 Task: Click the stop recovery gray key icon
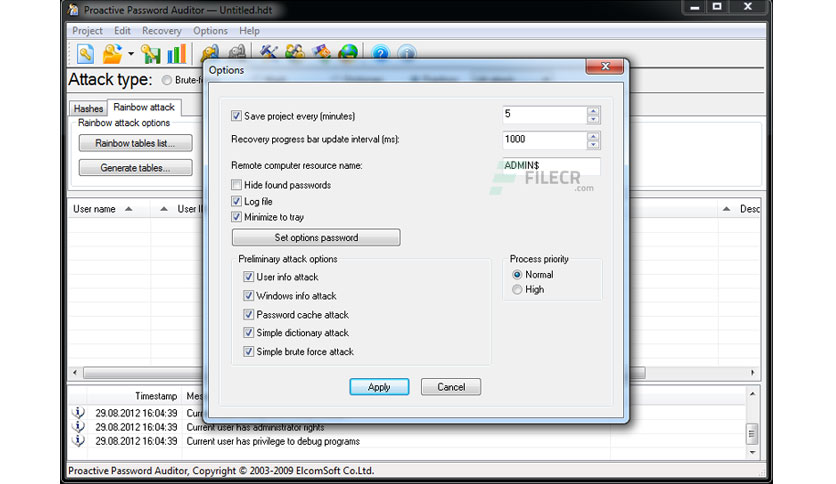[x=237, y=52]
